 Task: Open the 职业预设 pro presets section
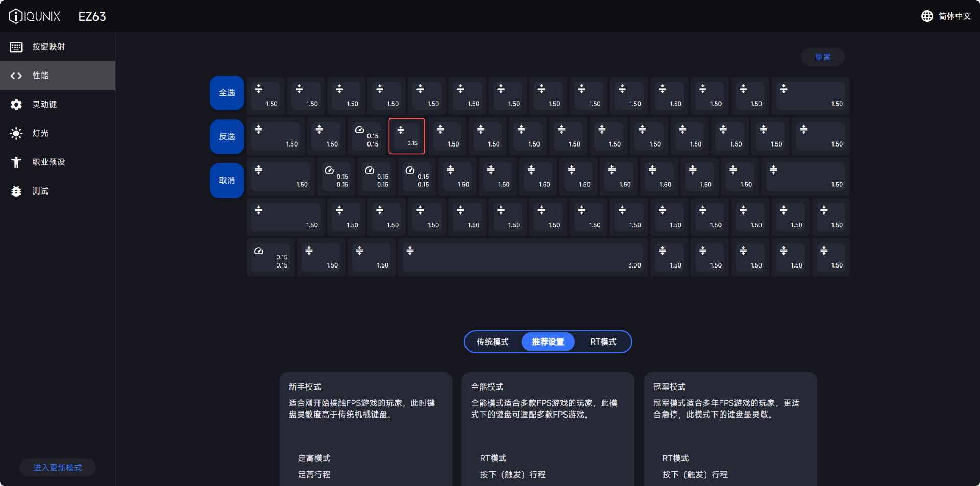tap(58, 162)
